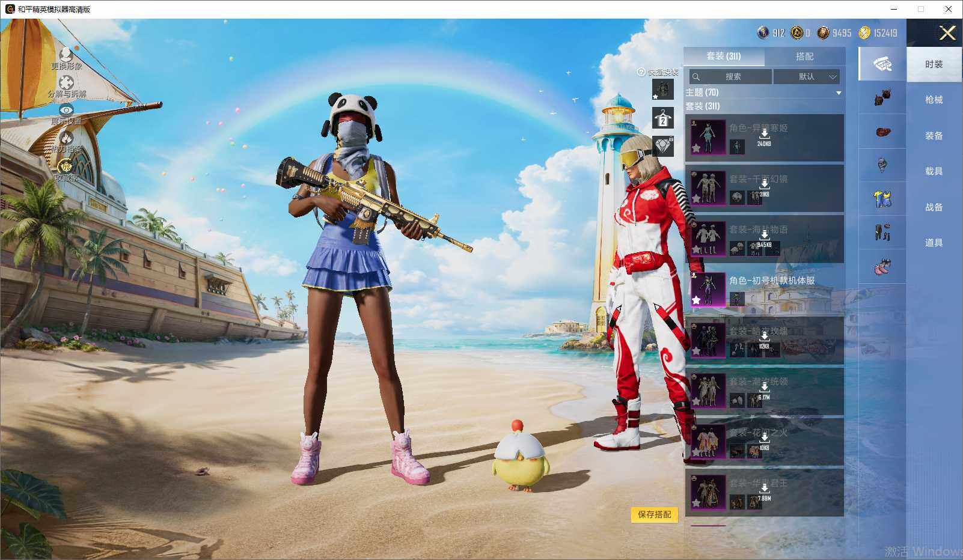This screenshot has width=963, height=560.
Task: Open the 装备 category tab
Action: [x=934, y=136]
